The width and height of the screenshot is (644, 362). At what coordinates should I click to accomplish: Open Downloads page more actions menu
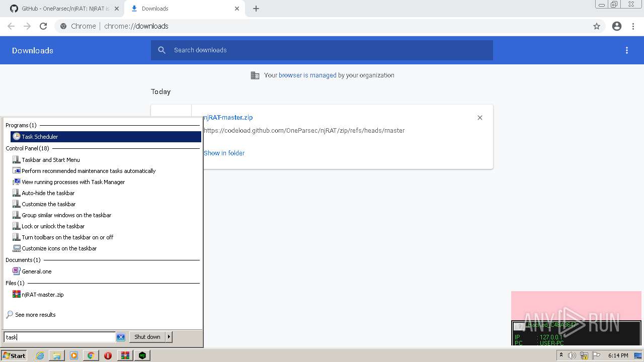[627, 50]
